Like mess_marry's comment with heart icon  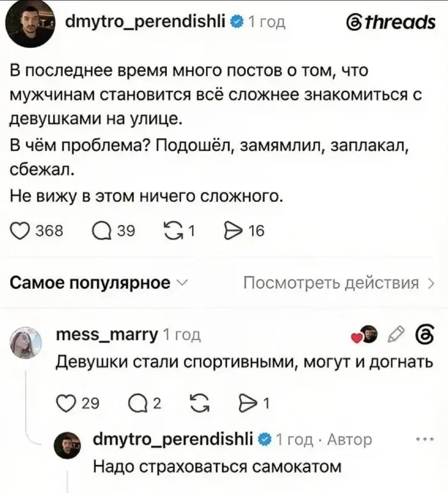(65, 403)
